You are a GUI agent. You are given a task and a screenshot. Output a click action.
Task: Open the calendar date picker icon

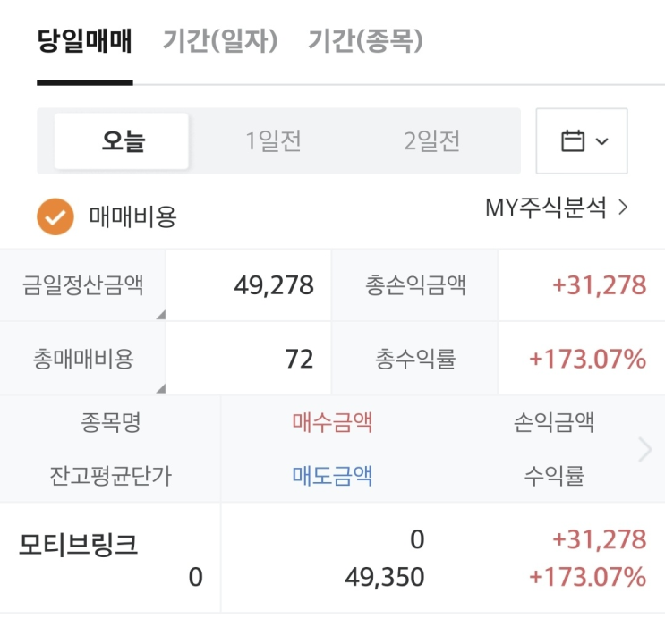click(x=572, y=141)
